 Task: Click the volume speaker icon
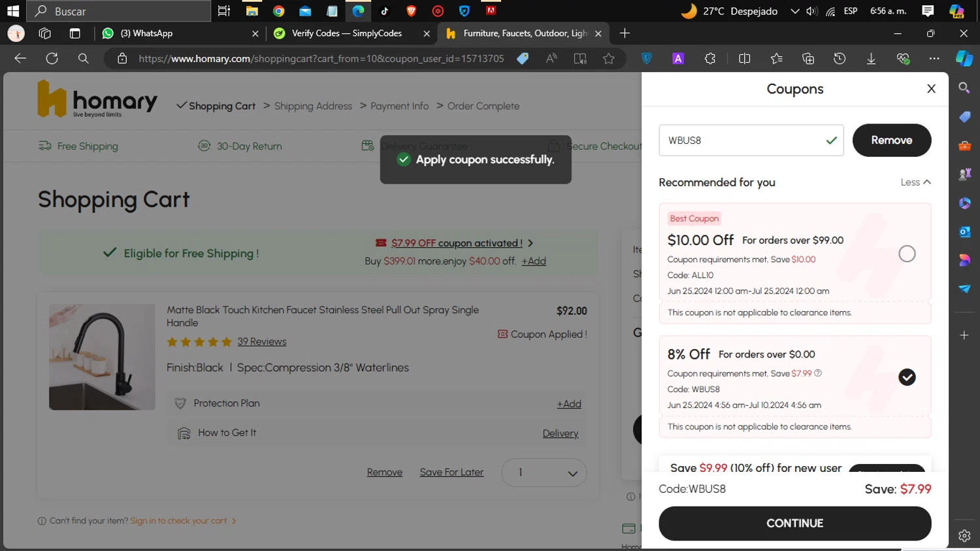coord(811,11)
